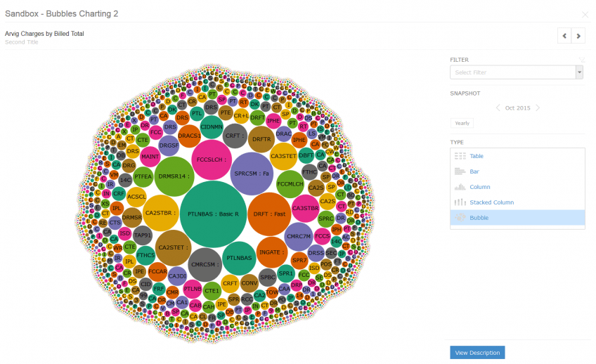The width and height of the screenshot is (596, 364).
Task: Pick the Column chart type icon
Action: click(460, 187)
